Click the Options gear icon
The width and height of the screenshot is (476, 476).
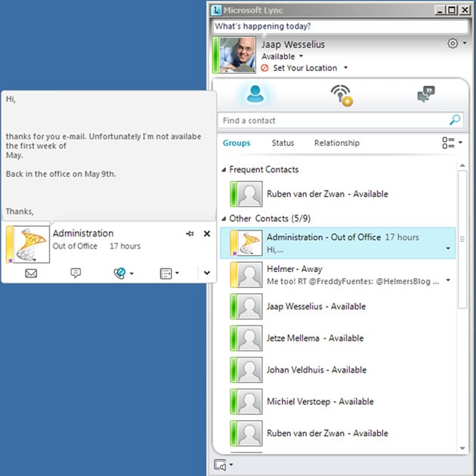(453, 43)
